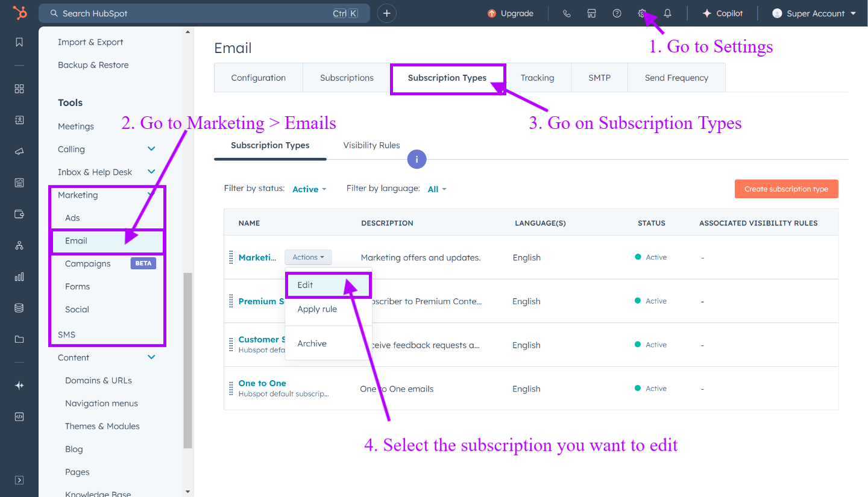Open the Copilot button
This screenshot has width=868, height=497.
click(723, 13)
